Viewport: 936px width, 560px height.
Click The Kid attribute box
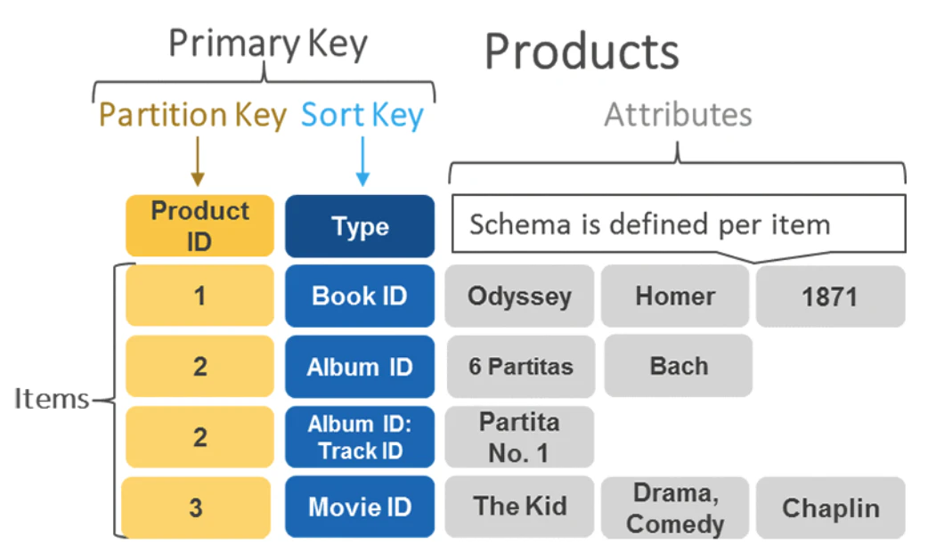click(520, 507)
